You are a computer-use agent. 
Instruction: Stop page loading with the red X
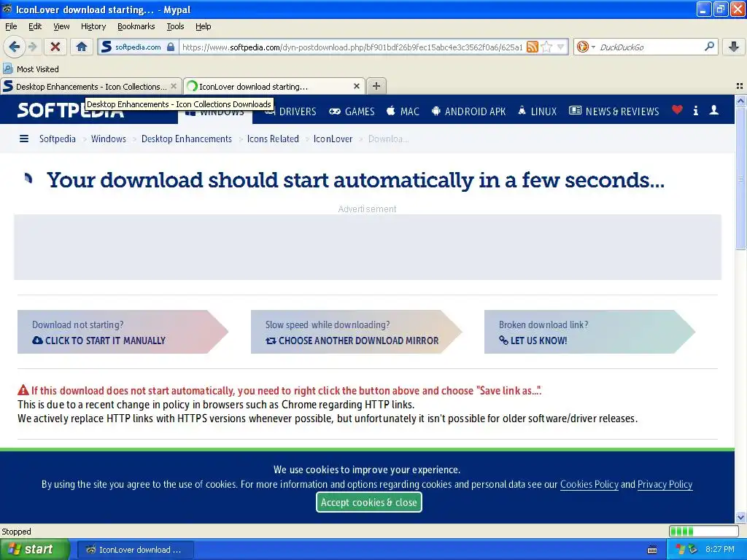(x=55, y=47)
